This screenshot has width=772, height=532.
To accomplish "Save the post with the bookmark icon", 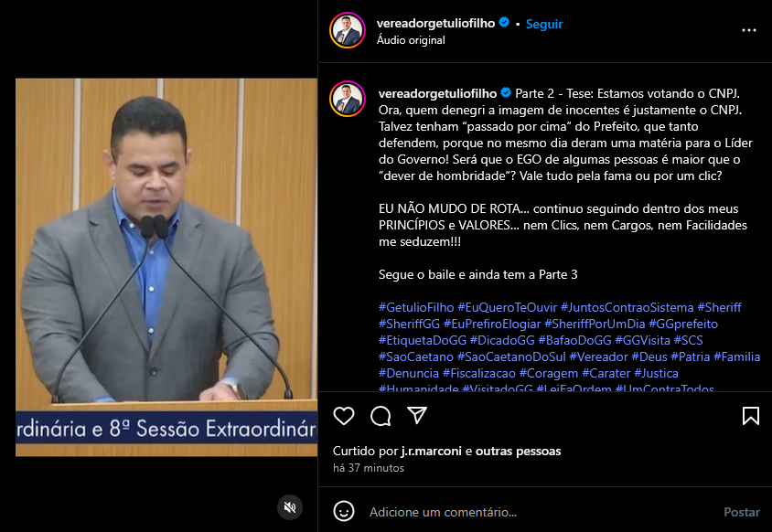I will (750, 416).
